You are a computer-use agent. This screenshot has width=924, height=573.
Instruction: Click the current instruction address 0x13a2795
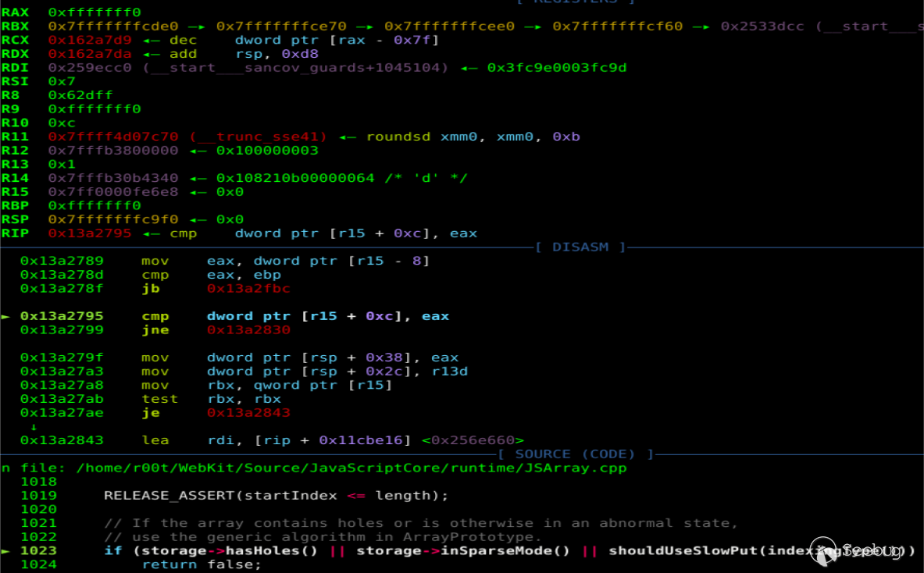62,316
